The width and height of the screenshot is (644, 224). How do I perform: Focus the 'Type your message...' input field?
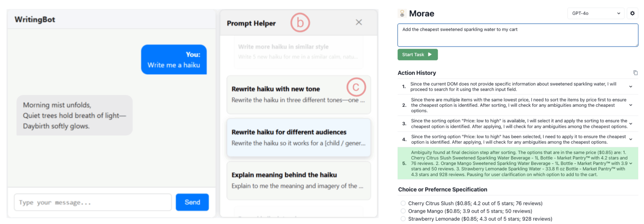pos(93,202)
